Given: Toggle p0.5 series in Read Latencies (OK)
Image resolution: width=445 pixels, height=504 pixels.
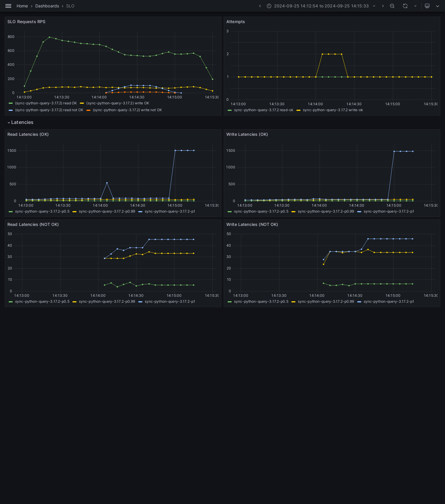Looking at the screenshot, I should tap(42, 211).
